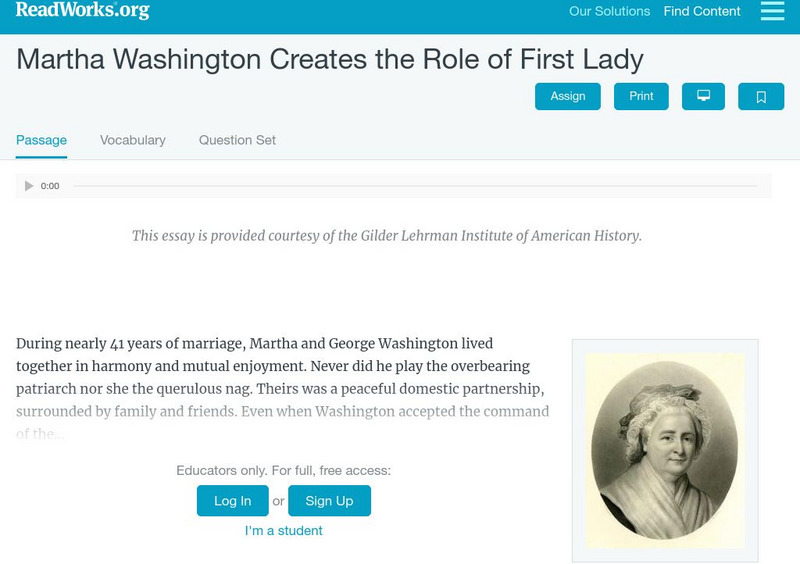Select the Passage tab

click(41, 140)
